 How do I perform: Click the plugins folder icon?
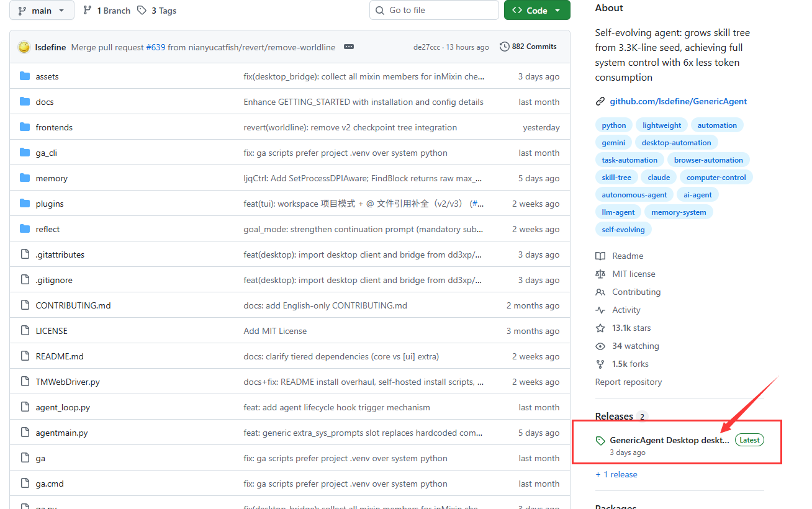point(25,204)
